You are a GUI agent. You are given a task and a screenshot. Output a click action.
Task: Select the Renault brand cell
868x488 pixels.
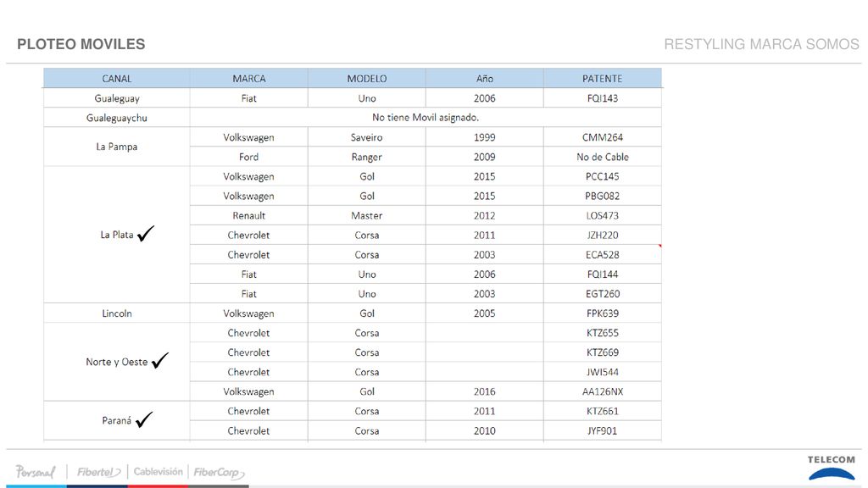point(248,215)
